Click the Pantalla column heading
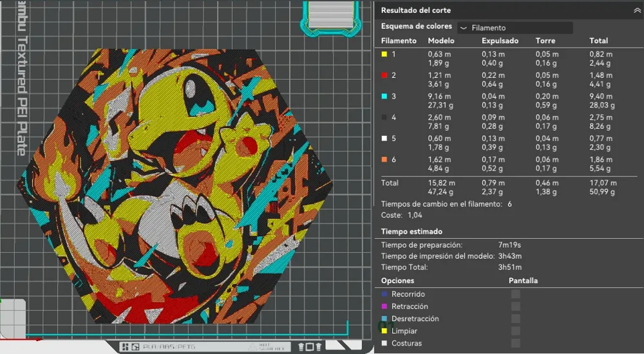The width and height of the screenshot is (644, 354). click(523, 281)
